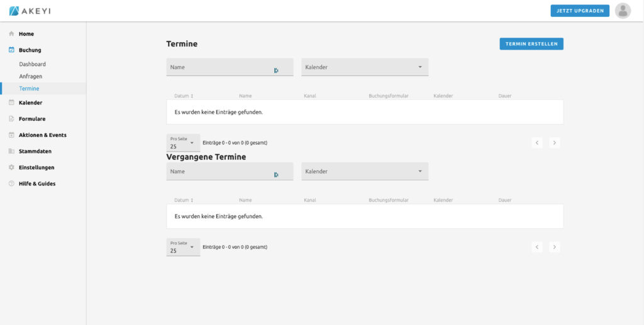This screenshot has height=325, width=644.
Task: Click the AKEYI logo
Action: (x=30, y=11)
